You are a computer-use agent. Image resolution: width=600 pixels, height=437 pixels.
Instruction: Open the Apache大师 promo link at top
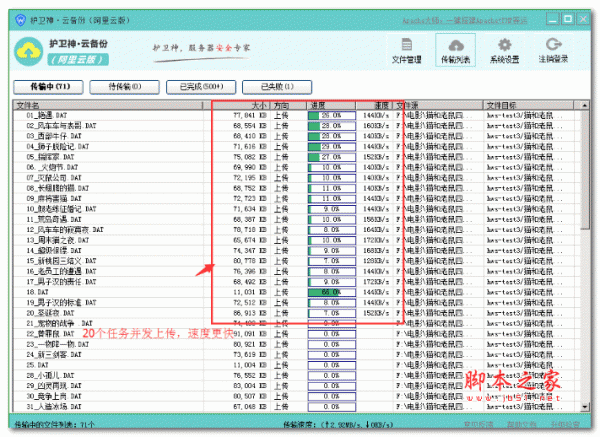[465, 20]
